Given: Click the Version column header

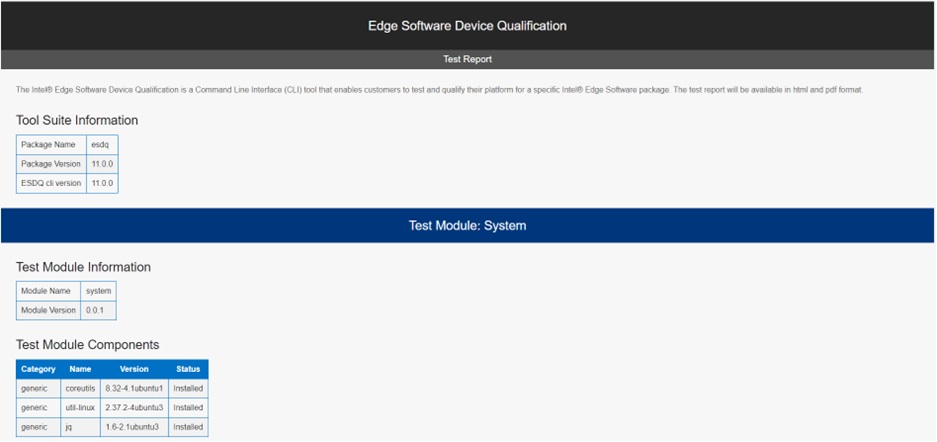Looking at the screenshot, I should (x=134, y=369).
